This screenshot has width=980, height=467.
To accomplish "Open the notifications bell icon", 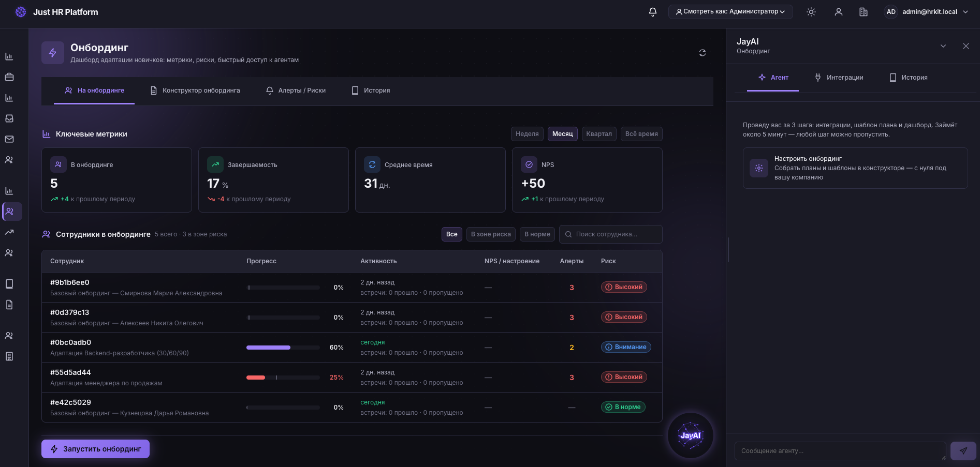I will tap(653, 12).
